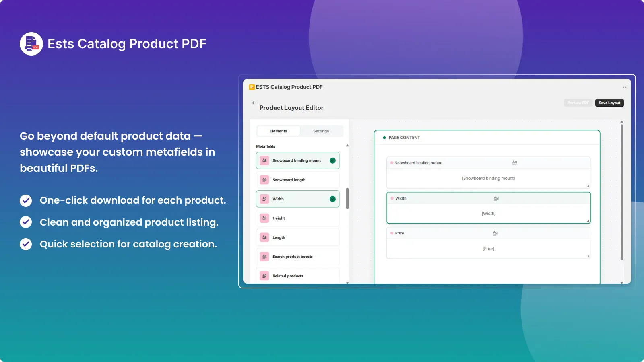The width and height of the screenshot is (644, 362).
Task: Click the [Snowboard binding mount] placeholder text
Action: point(488,178)
